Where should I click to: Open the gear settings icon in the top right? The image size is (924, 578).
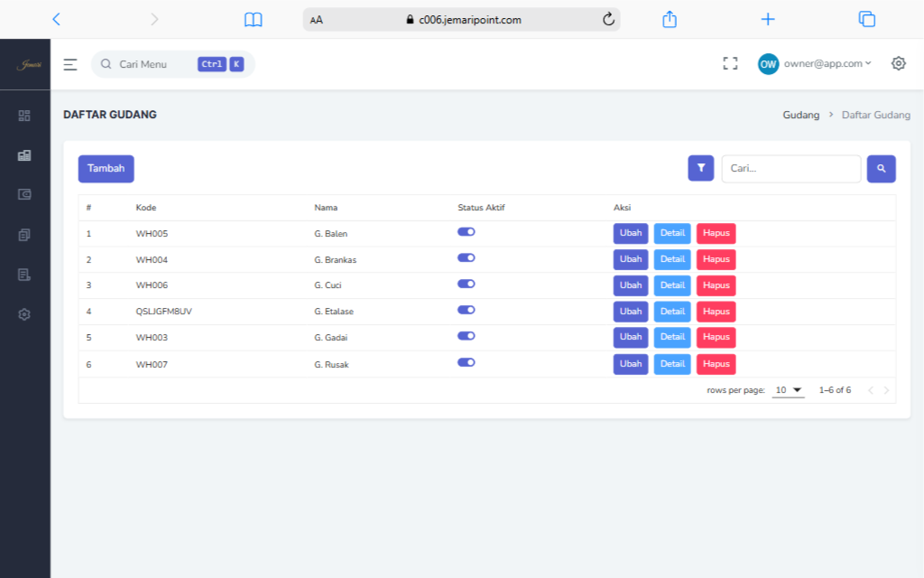[x=898, y=63]
